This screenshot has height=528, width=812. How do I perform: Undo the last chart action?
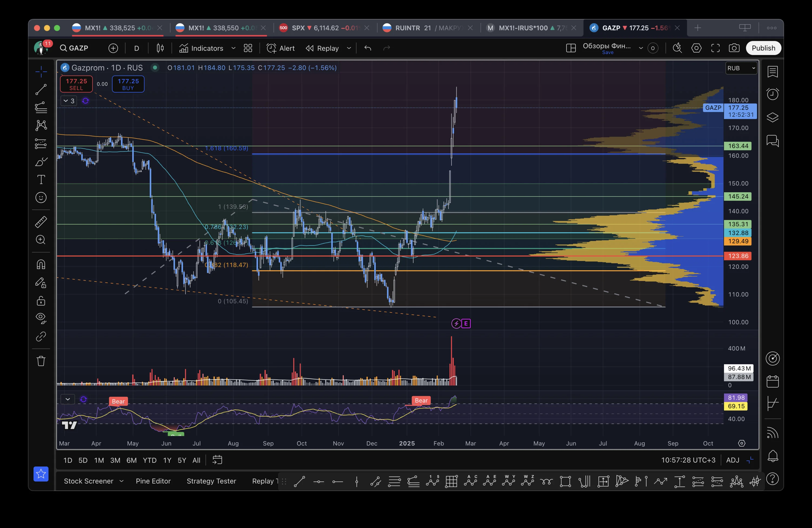[368, 48]
